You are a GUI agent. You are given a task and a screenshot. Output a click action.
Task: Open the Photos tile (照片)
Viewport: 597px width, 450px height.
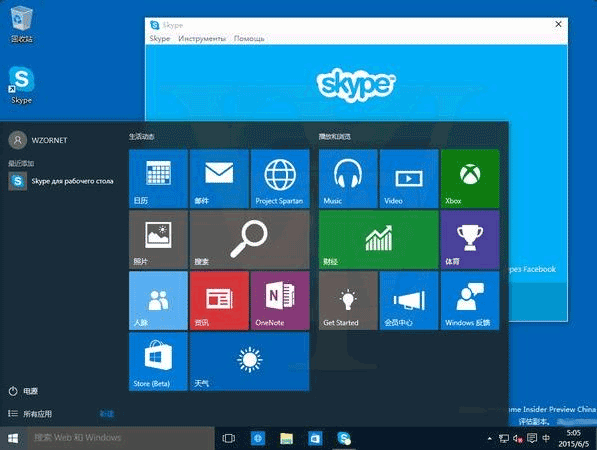click(x=158, y=240)
